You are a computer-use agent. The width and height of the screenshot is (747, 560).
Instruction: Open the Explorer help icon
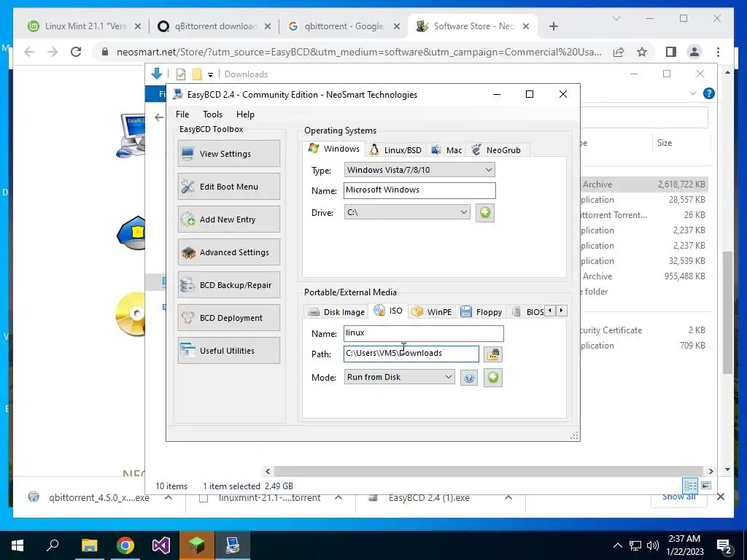pos(708,93)
